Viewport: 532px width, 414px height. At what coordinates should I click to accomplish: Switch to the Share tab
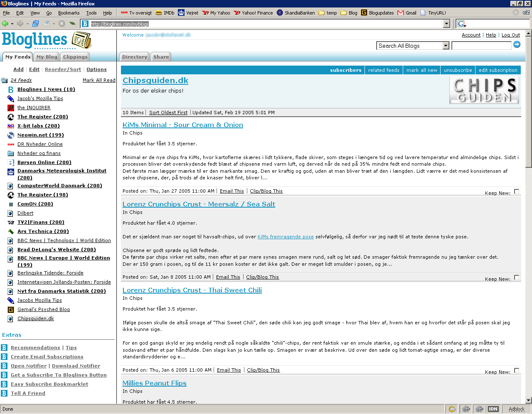click(x=161, y=57)
